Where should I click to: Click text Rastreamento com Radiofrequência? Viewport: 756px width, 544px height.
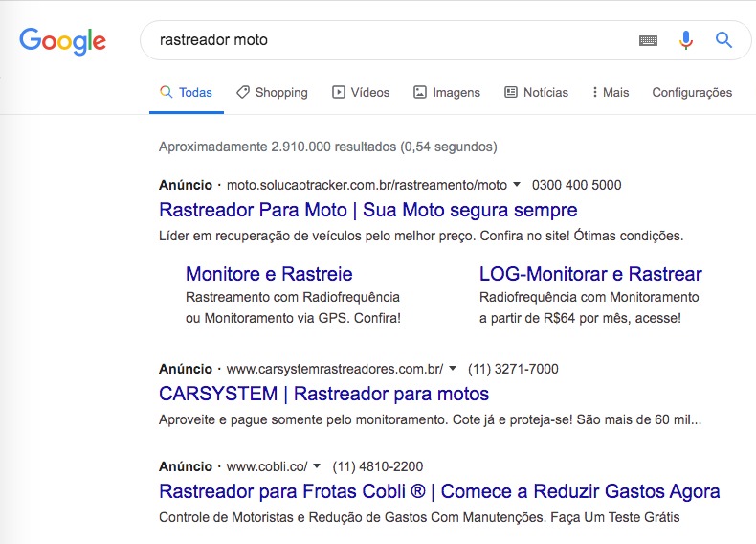293,297
